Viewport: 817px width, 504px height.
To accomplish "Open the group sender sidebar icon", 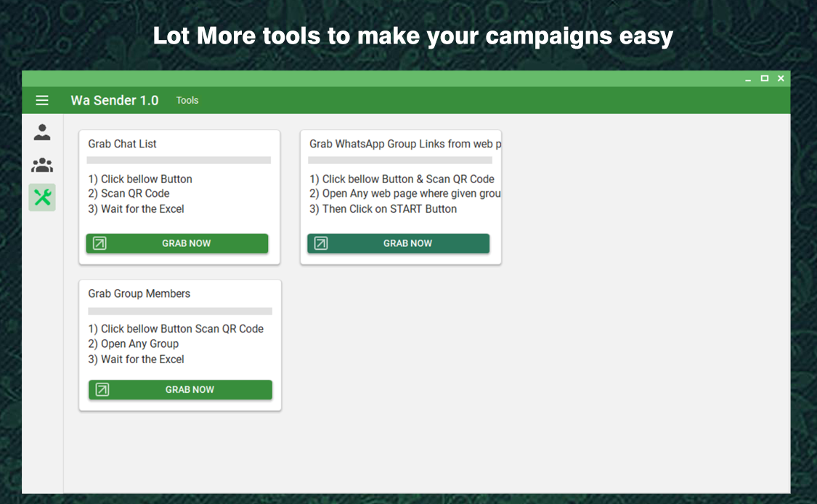I will click(42, 166).
